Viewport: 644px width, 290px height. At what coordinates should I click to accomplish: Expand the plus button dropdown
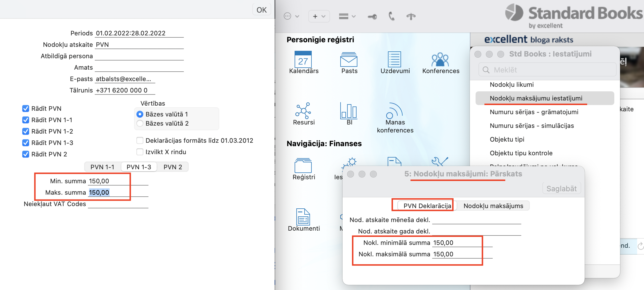[x=319, y=16]
